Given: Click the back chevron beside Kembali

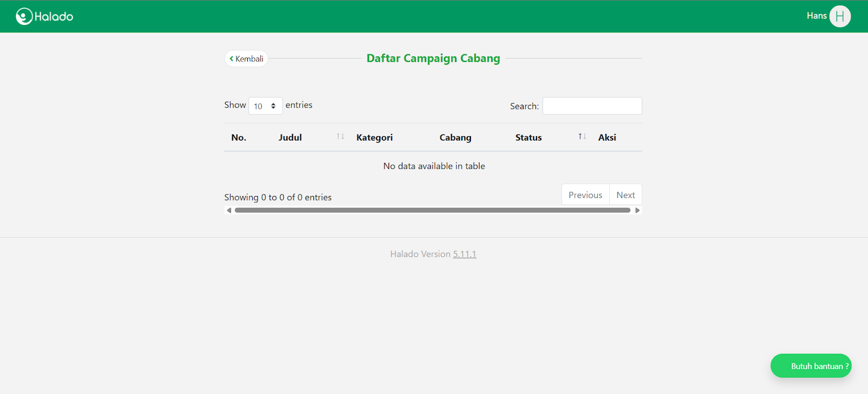Looking at the screenshot, I should 232,59.
